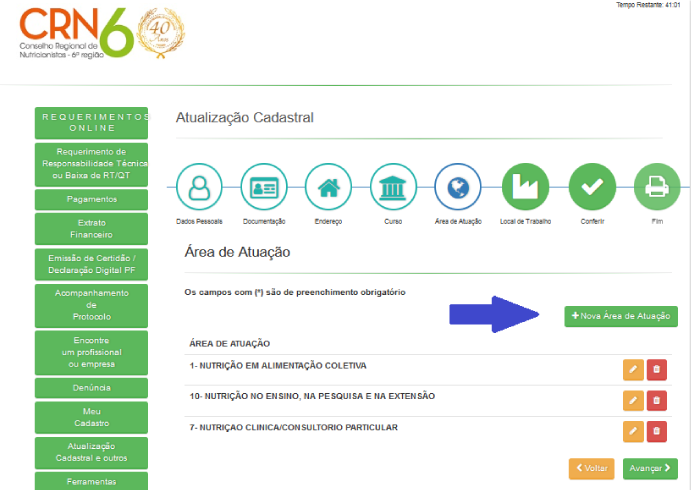Open Encontre um profissional ou empresa
Screen dimensions: 691x490
[91, 353]
